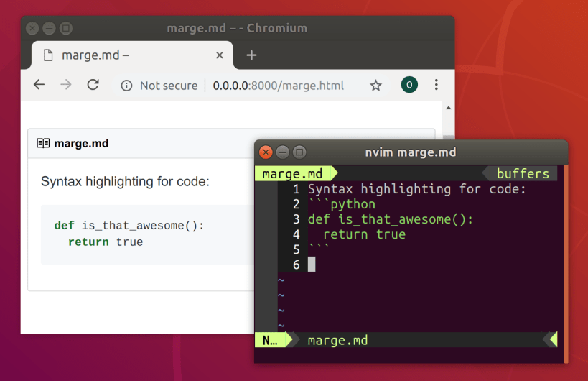Click nvim line 1 'Syntax highlighting for code:'

coord(417,189)
